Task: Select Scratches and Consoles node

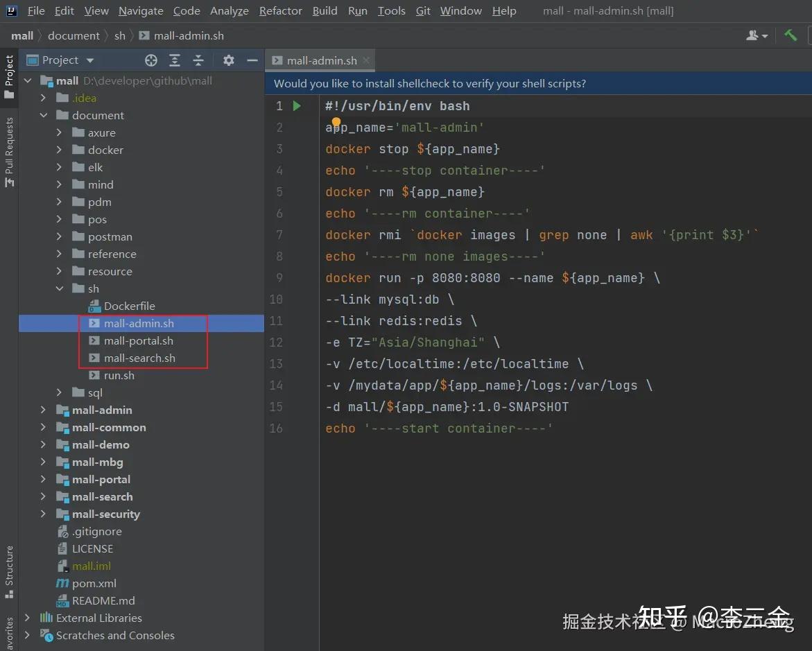Action: click(115, 636)
